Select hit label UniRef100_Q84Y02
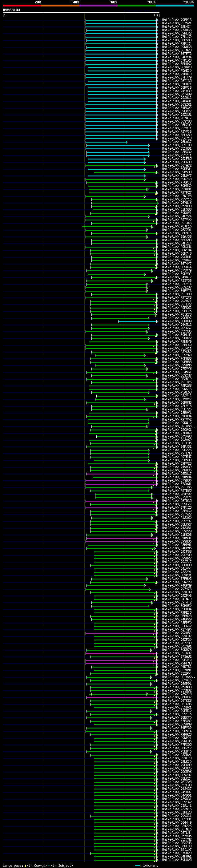 click(177, 494)
